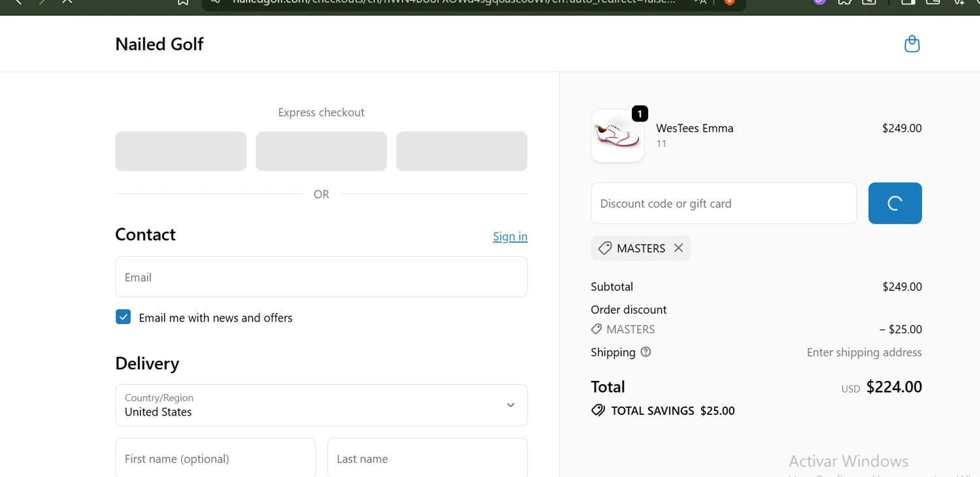Click the middle express checkout button
Image resolution: width=980 pixels, height=477 pixels.
coord(321,151)
